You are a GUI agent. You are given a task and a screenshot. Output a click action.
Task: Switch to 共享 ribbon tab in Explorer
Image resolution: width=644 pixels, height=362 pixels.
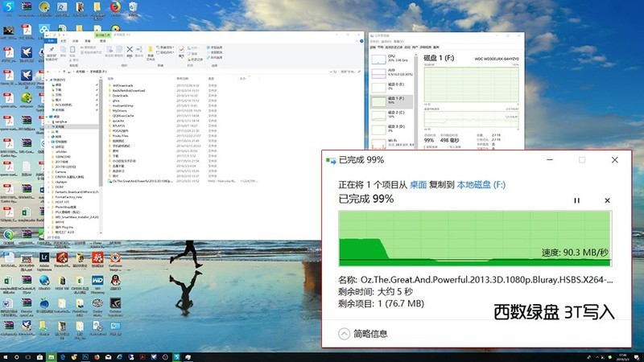[x=75, y=41]
